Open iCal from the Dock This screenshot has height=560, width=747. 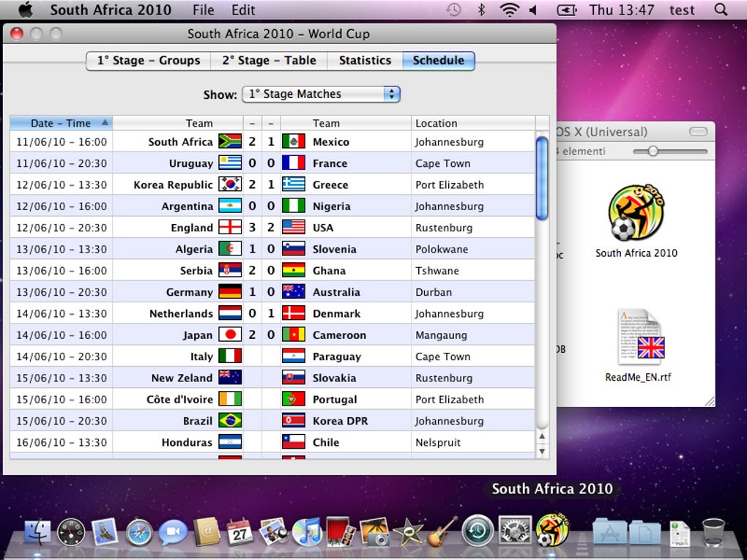pyautogui.click(x=239, y=532)
